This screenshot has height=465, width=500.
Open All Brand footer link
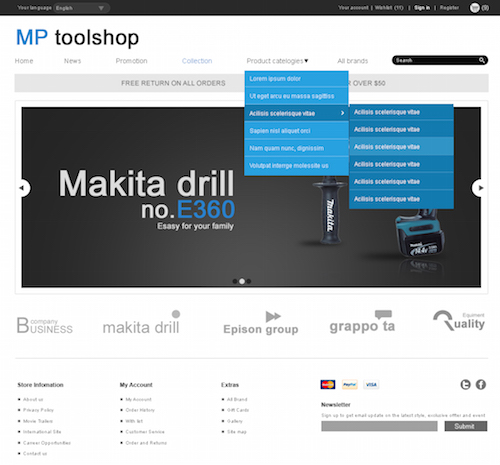237,399
